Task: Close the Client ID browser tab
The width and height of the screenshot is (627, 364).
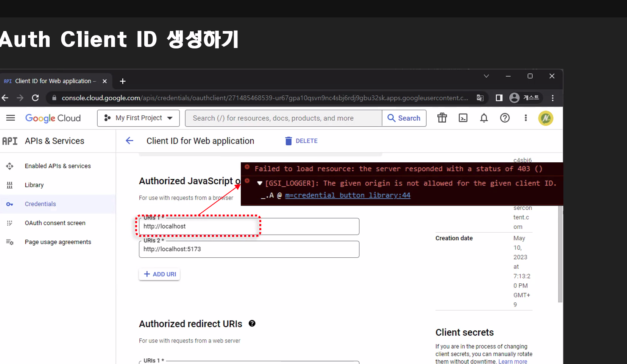Action: (104, 81)
